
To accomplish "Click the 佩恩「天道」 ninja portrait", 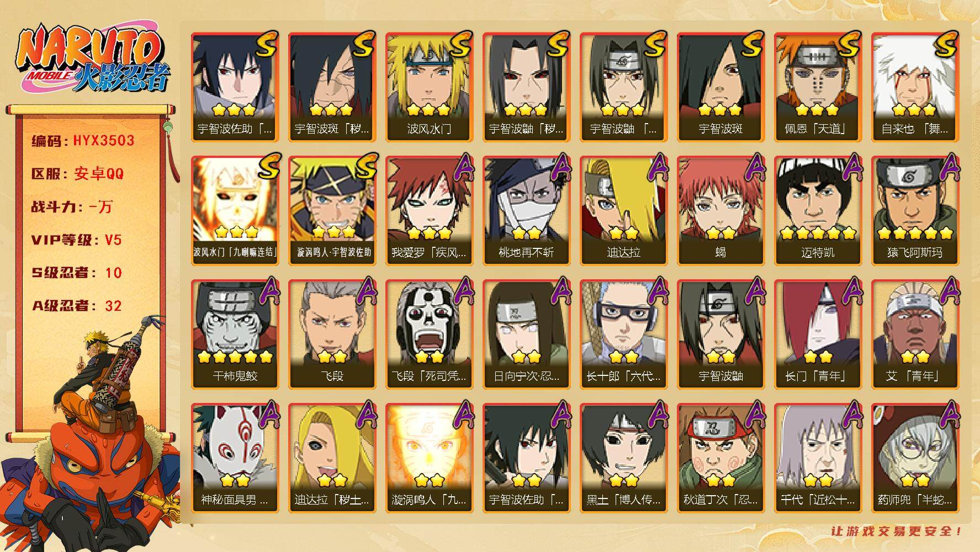I will point(818,87).
